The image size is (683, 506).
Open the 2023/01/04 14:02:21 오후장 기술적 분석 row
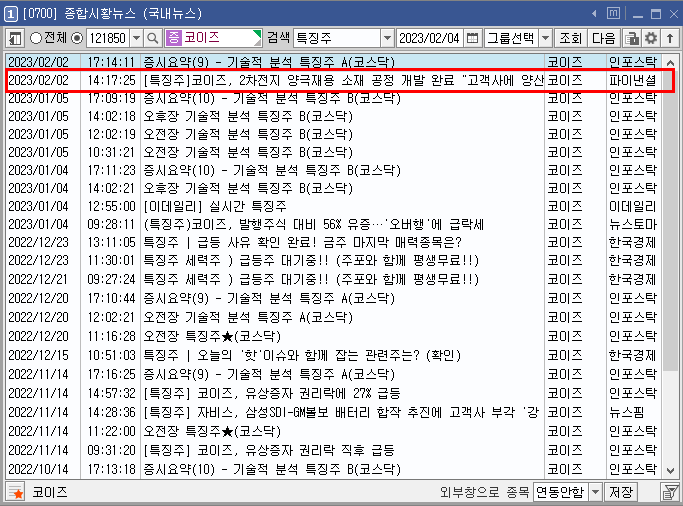(333, 188)
